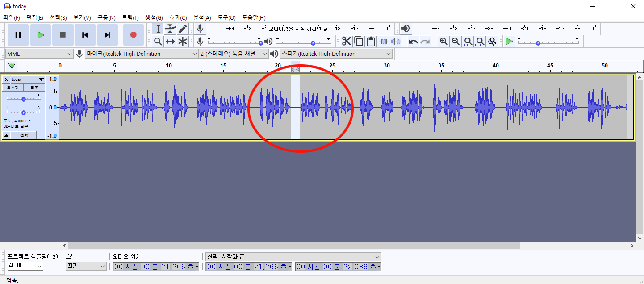The image size is (644, 284).
Task: Skip to start of the track
Action: tap(85, 35)
